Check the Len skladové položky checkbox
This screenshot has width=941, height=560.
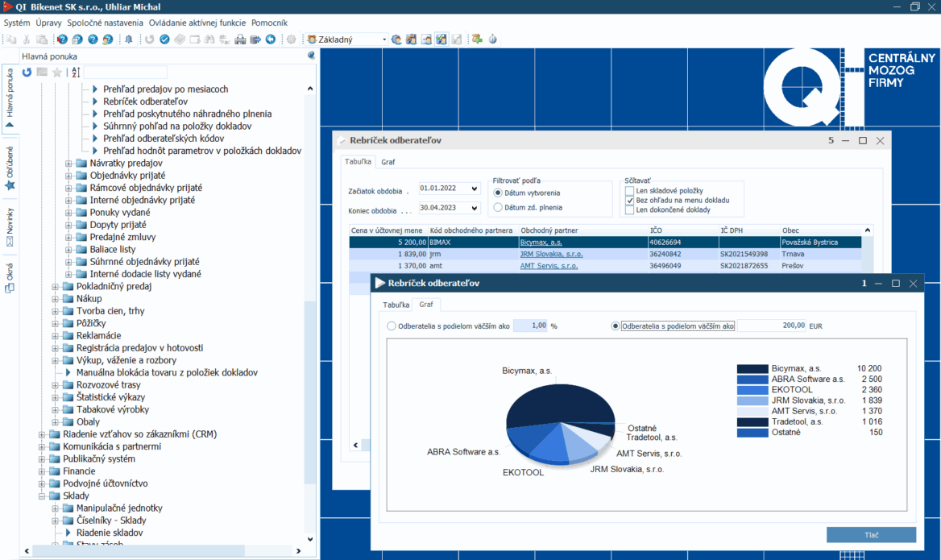pyautogui.click(x=630, y=191)
